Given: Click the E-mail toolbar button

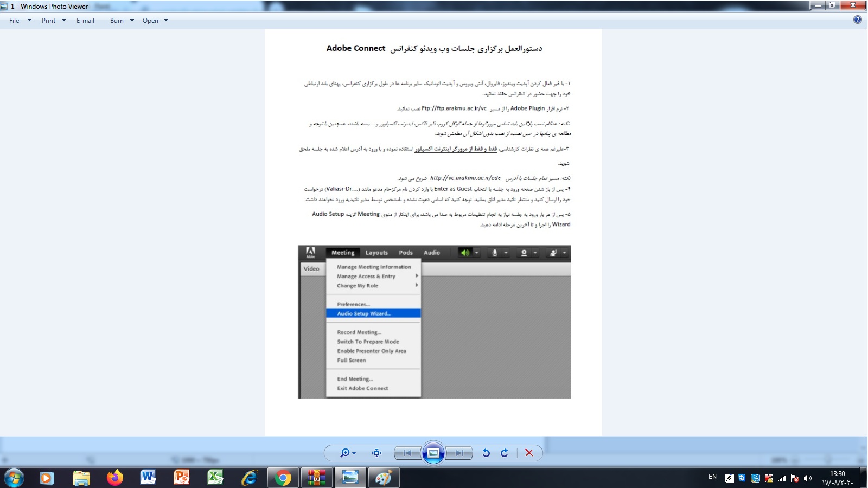Looking at the screenshot, I should [85, 21].
